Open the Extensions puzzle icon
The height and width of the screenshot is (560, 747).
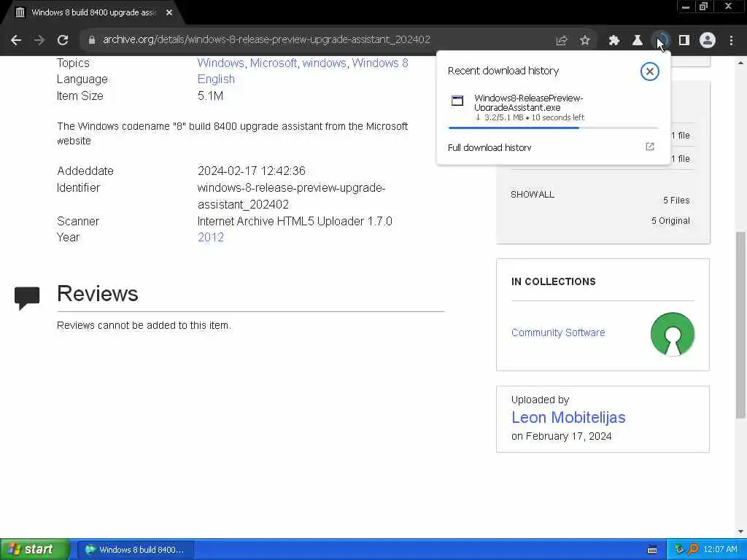614,41
